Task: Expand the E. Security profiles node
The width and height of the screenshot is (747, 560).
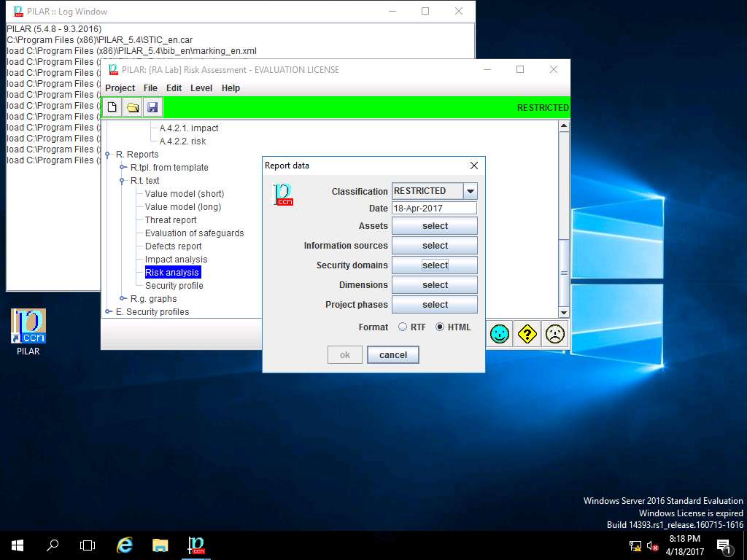Action: (x=109, y=311)
